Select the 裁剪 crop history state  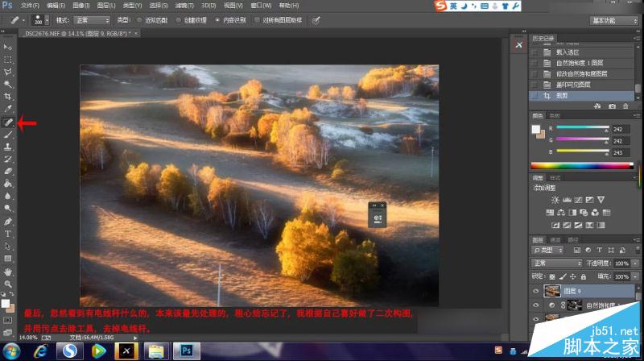(x=581, y=95)
